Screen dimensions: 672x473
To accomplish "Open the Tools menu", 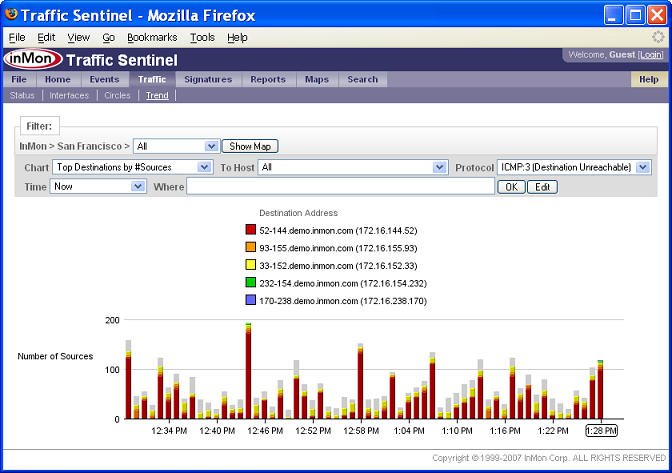I will tap(202, 37).
